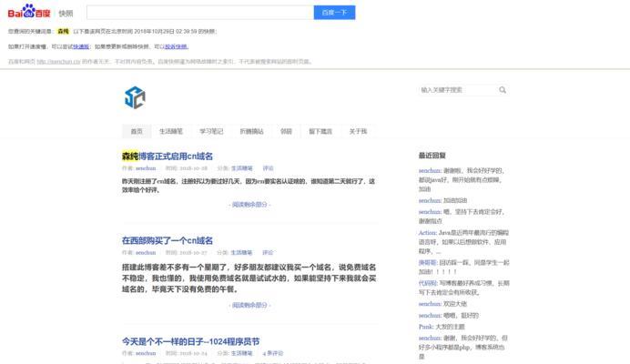Screen dimensions: 630x364
Task: Open Action's reply about Java
Action: coord(463,242)
